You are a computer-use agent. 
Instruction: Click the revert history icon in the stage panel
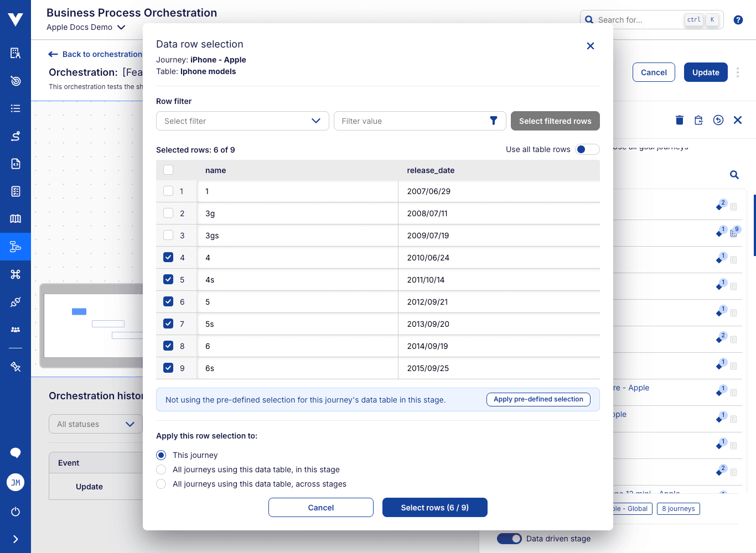click(x=718, y=119)
